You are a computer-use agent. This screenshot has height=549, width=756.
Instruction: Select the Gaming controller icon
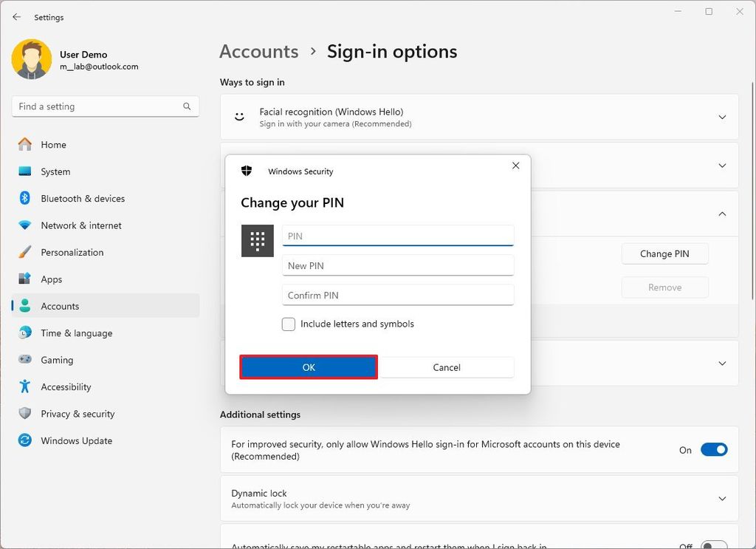(25, 360)
